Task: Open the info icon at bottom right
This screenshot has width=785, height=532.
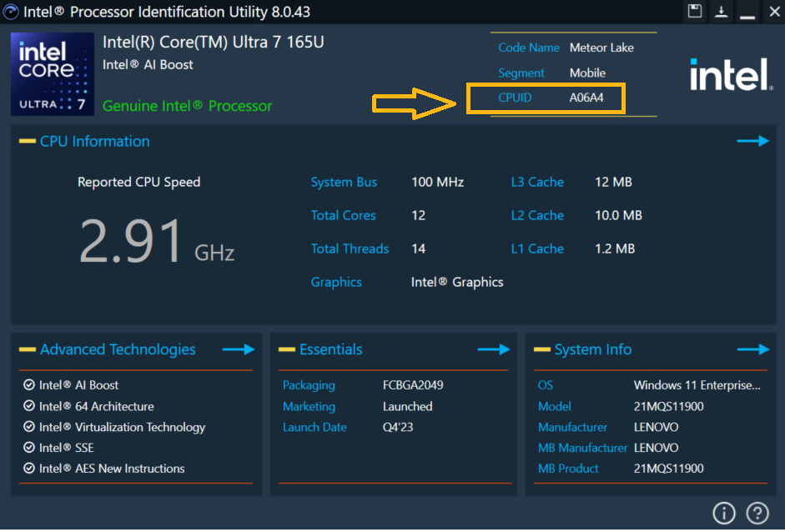Action: coord(724,513)
